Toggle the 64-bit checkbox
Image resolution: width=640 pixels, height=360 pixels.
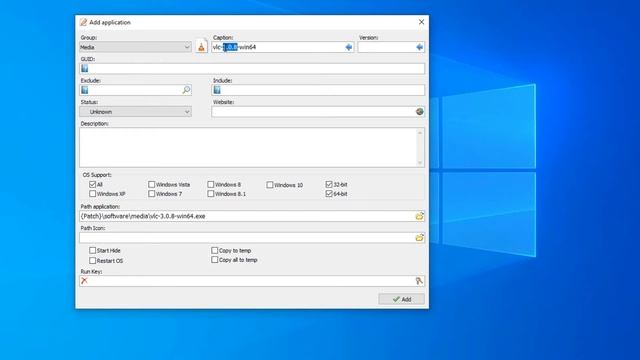coord(329,194)
